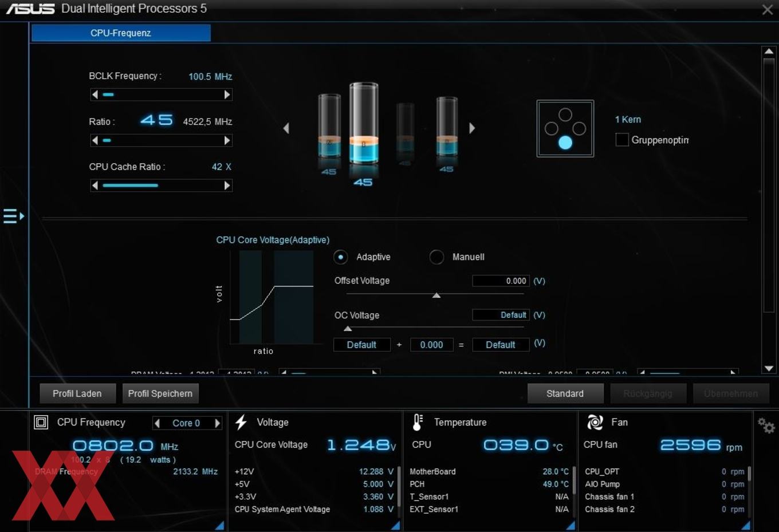Click the 100.5 MHz BCLK value
This screenshot has width=779, height=532.
pyautogui.click(x=210, y=76)
